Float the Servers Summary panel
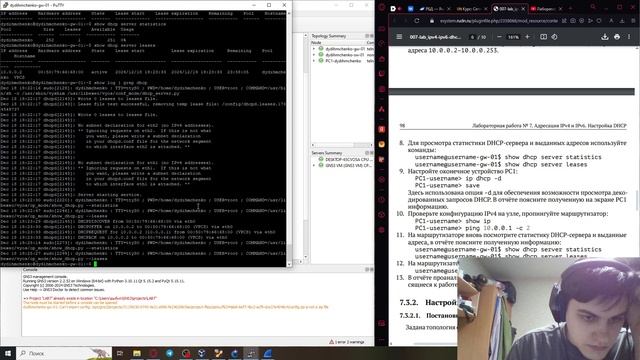The width and height of the screenshot is (640, 360). tap(367, 153)
